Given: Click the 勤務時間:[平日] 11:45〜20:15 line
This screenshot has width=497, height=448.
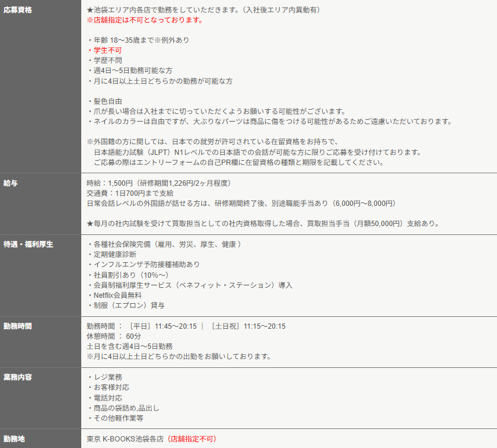Looking at the screenshot, I should pos(186,326).
